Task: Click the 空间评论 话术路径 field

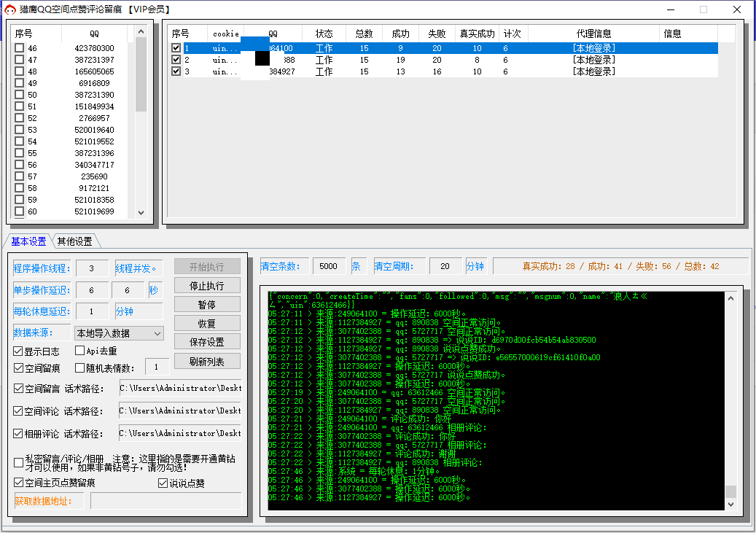Action: (180, 411)
